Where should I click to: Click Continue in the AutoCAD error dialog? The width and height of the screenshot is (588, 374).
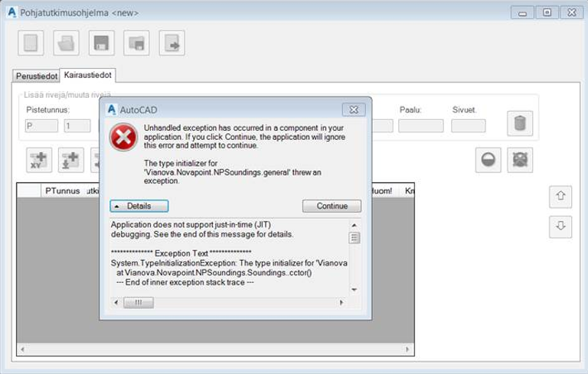(x=332, y=206)
